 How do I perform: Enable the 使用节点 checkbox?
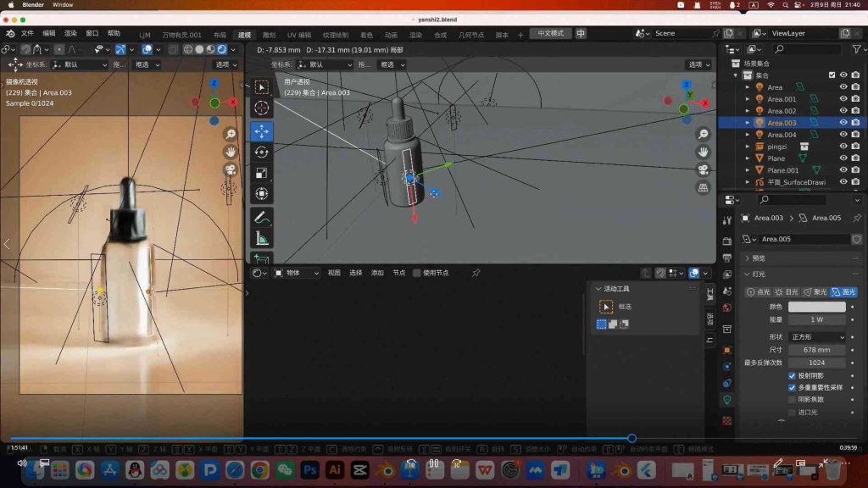[x=416, y=273]
